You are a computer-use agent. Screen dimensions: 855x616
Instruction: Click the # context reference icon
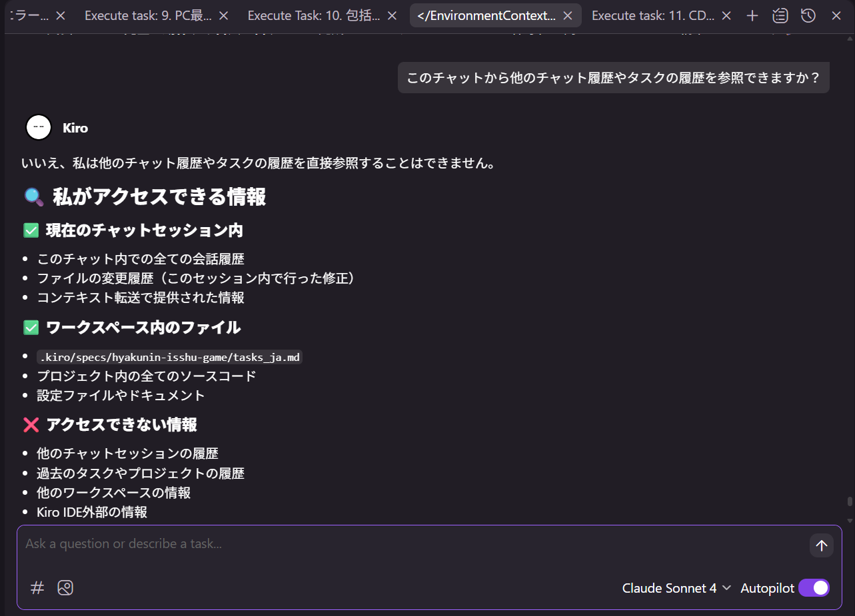pos(37,588)
